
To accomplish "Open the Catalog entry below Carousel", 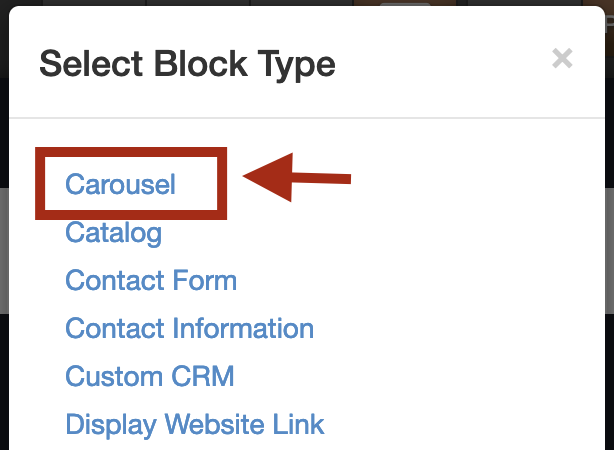I will tap(114, 233).
